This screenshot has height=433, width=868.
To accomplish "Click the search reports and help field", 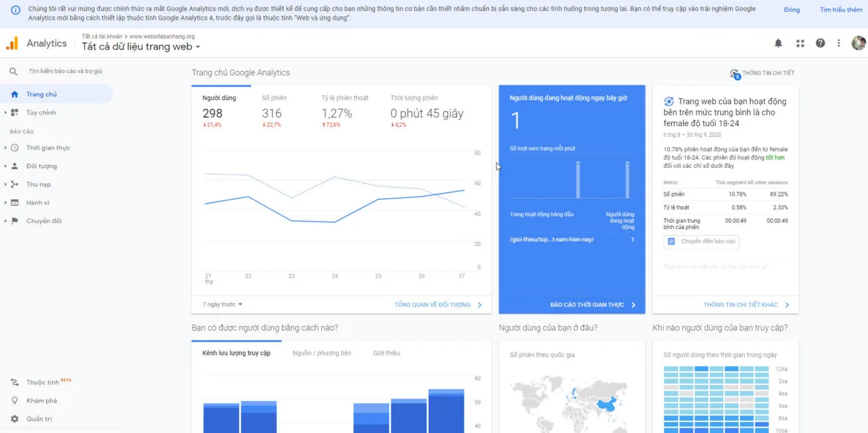I will coord(66,71).
